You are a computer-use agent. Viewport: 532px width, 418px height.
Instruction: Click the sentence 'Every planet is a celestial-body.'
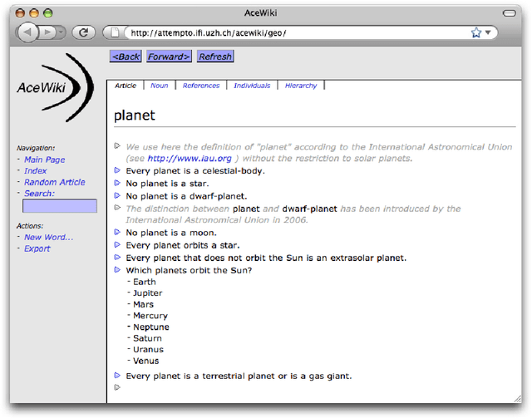pos(195,171)
